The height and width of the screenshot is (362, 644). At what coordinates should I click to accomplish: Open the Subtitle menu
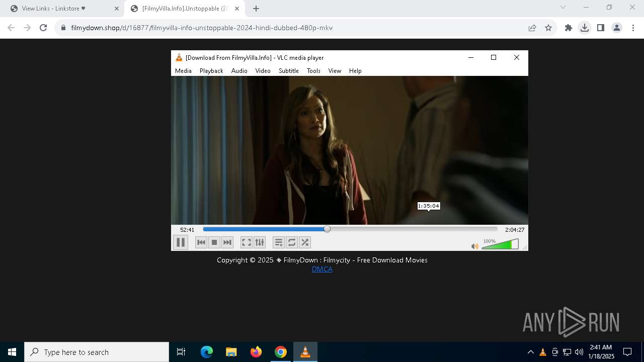(x=289, y=71)
